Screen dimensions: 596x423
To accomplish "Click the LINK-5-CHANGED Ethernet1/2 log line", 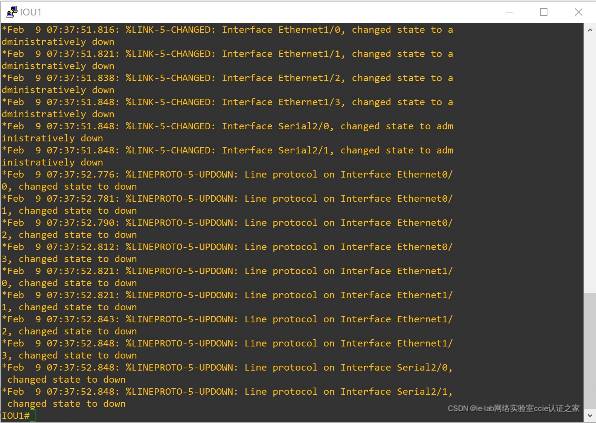I will tap(227, 84).
